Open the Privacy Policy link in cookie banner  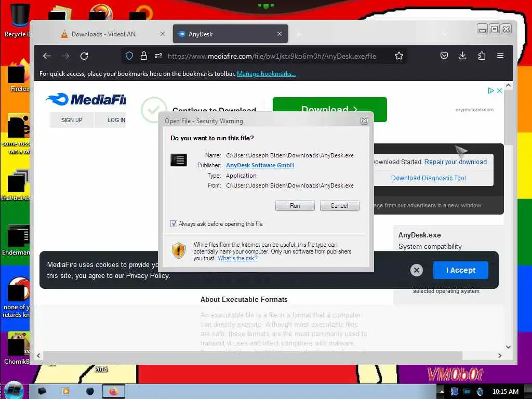point(147,276)
